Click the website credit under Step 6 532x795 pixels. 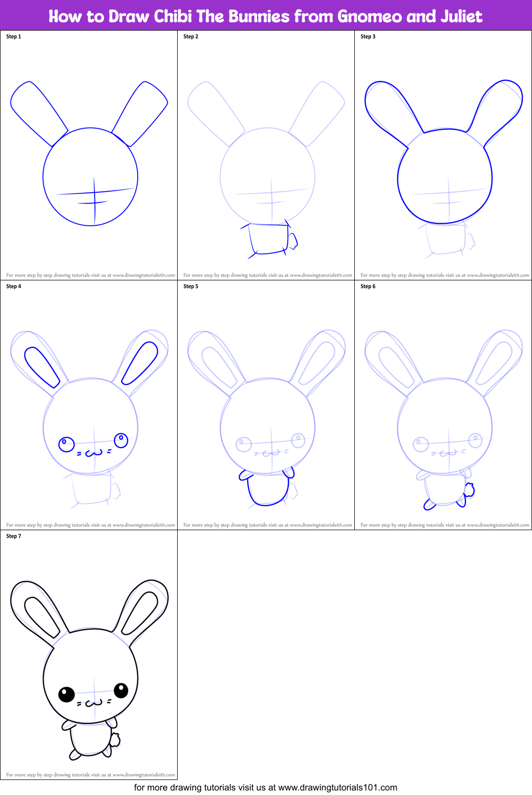(445, 525)
